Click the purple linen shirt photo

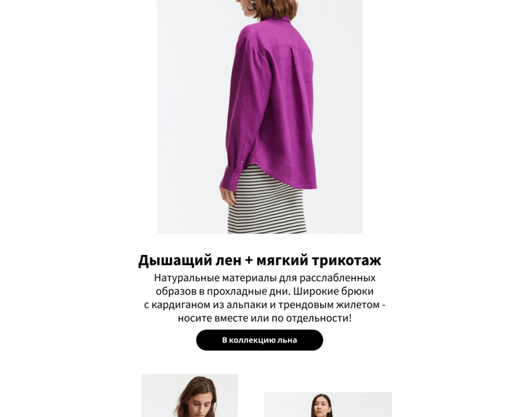point(260,116)
